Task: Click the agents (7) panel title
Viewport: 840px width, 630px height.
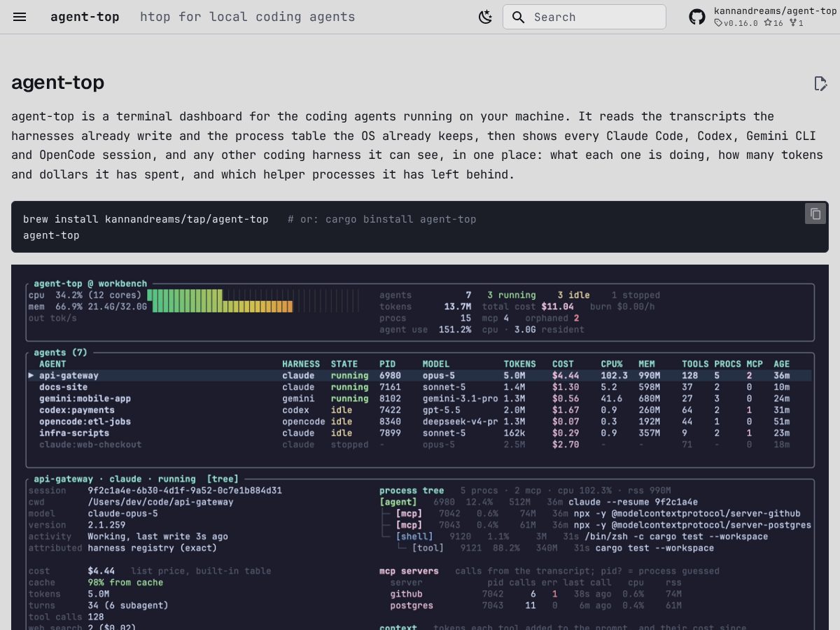Action: 60,353
